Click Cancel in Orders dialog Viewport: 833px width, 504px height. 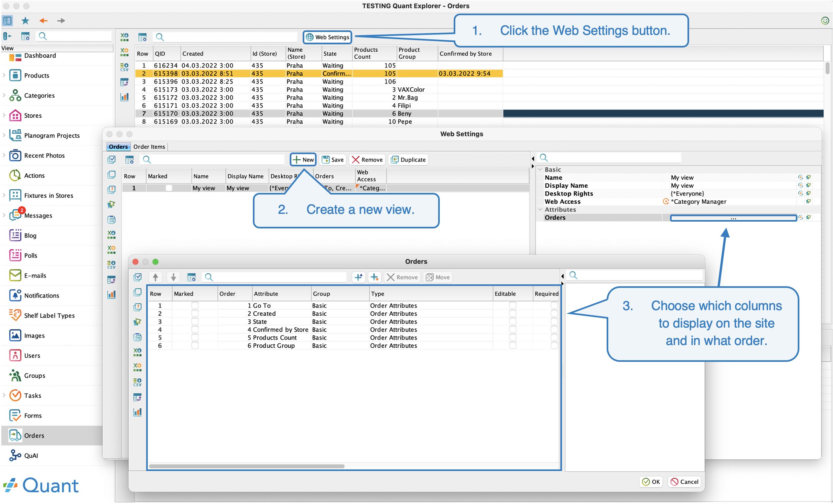click(x=685, y=482)
